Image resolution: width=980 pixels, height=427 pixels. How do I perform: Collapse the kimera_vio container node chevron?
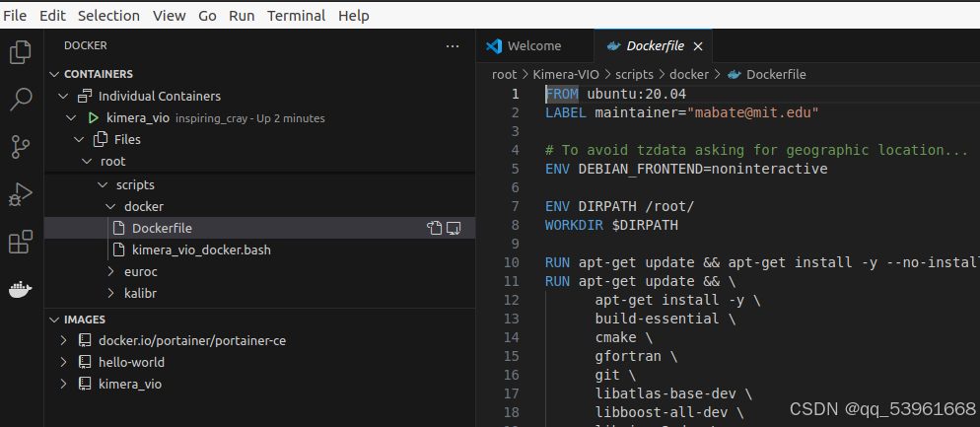tap(71, 117)
